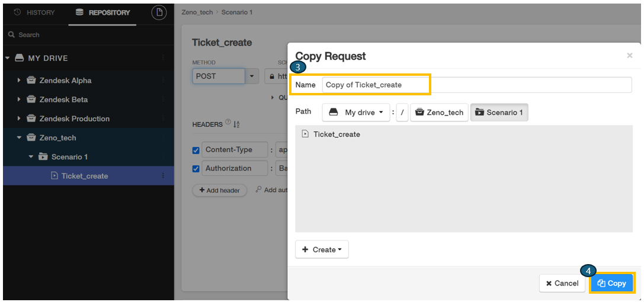Click the Authorization header name field

tap(235, 168)
